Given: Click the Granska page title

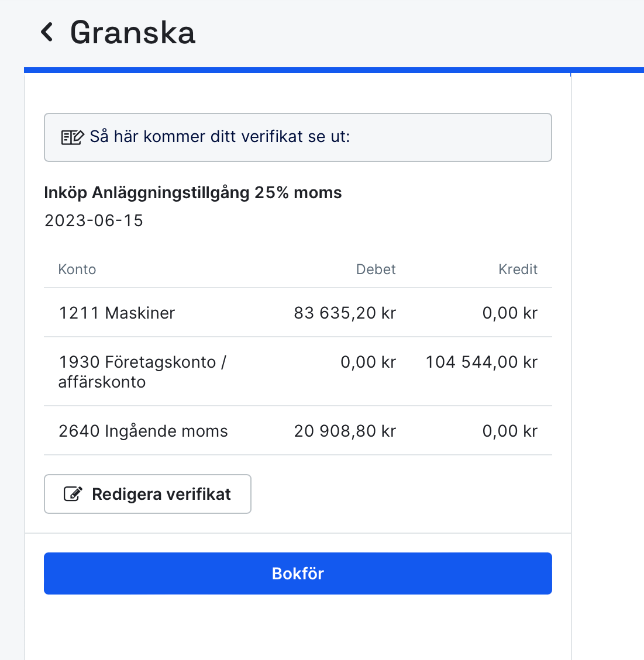Looking at the screenshot, I should pyautogui.click(x=132, y=33).
